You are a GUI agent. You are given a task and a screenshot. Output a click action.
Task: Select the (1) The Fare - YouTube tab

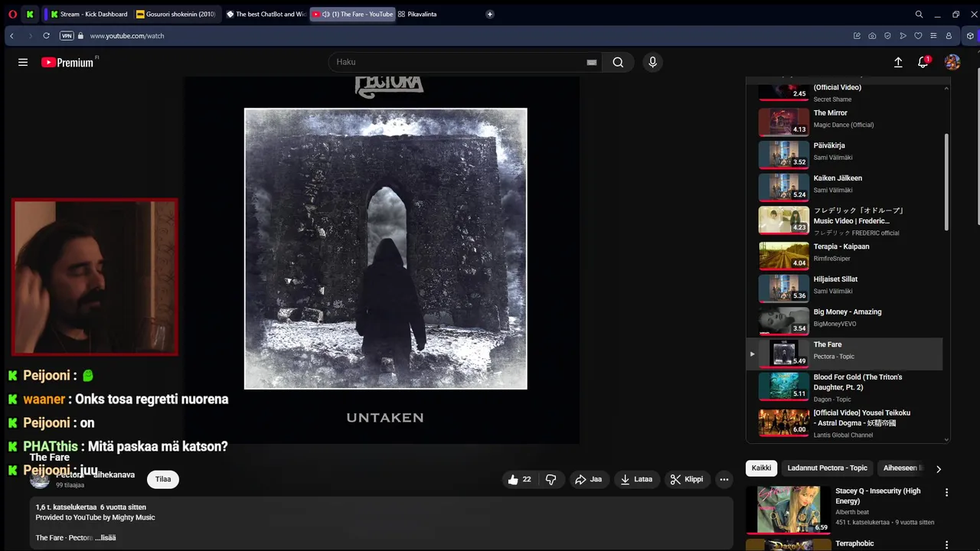pos(353,14)
